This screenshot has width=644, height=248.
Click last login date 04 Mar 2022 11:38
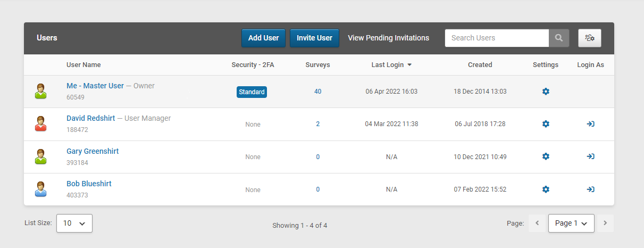coord(391,124)
